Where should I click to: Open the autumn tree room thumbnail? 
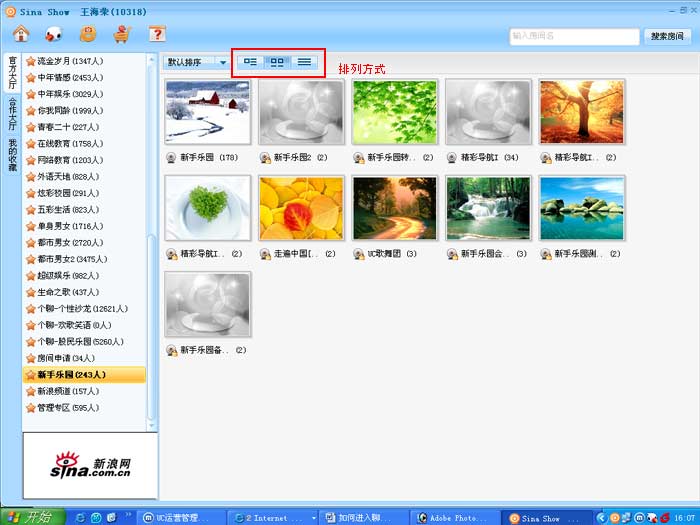(582, 112)
